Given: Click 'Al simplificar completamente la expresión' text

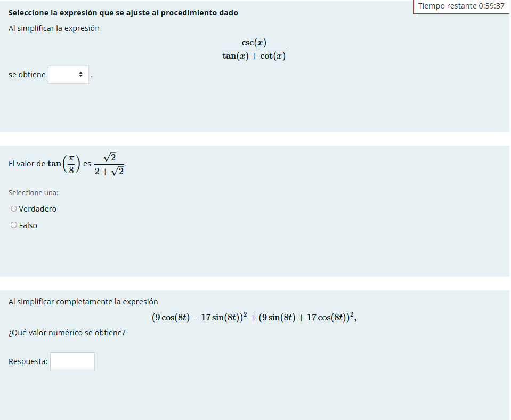Looking at the screenshot, I should [83, 302].
